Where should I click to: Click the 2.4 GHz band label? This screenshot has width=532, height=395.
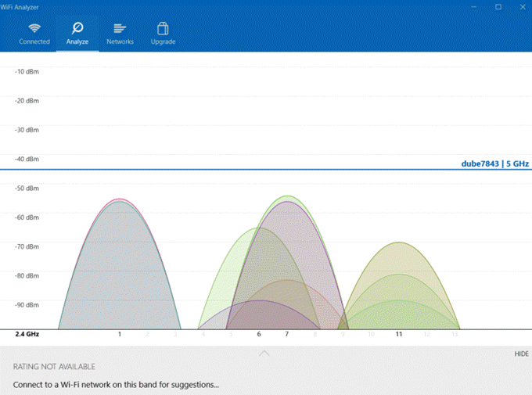point(27,334)
